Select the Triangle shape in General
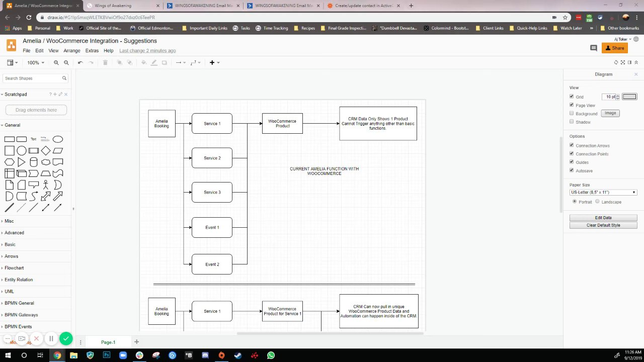Screen dimensions: 644x362 pos(22,162)
